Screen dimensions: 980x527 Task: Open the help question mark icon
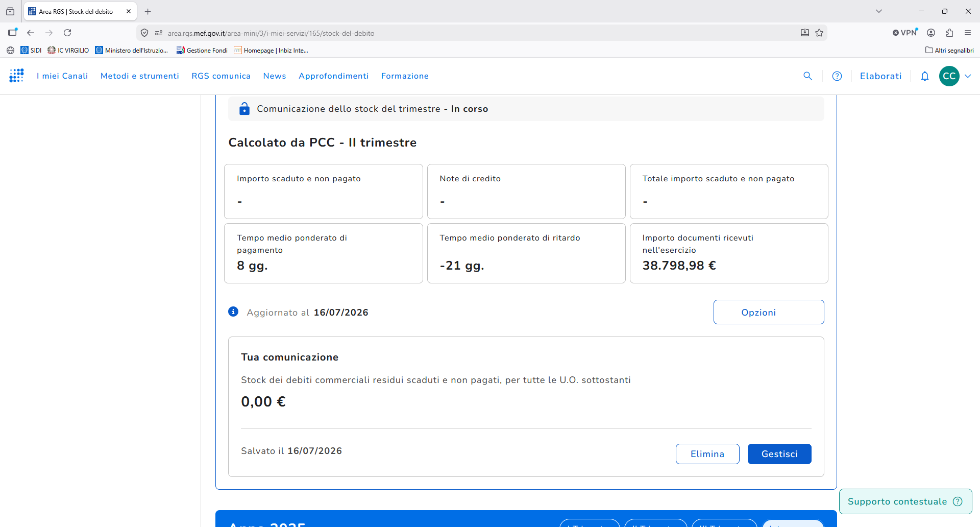[x=837, y=76]
